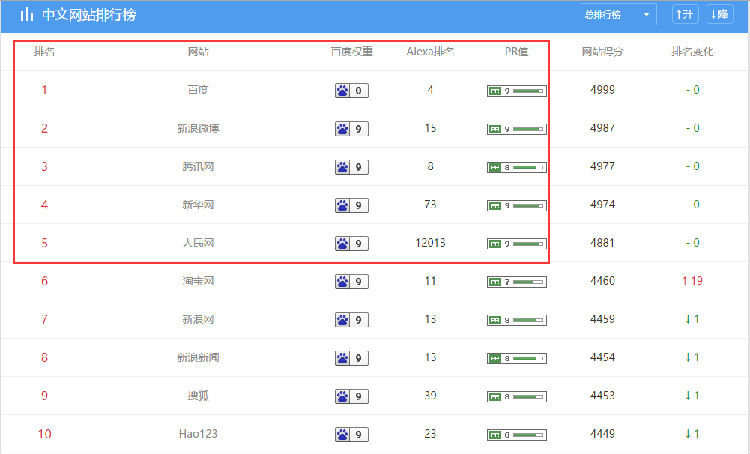
Task: Click the PR value icon for 新华网
Action: tap(494, 205)
